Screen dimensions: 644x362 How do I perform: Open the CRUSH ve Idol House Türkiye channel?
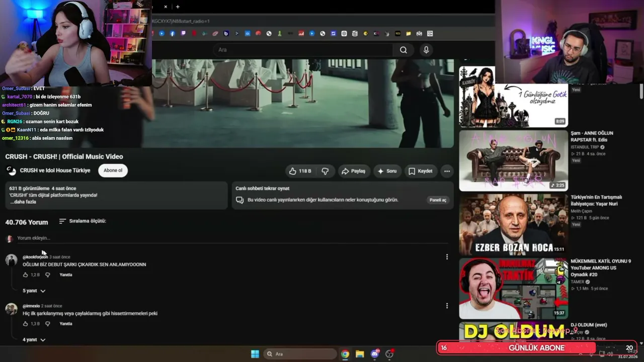tap(55, 170)
